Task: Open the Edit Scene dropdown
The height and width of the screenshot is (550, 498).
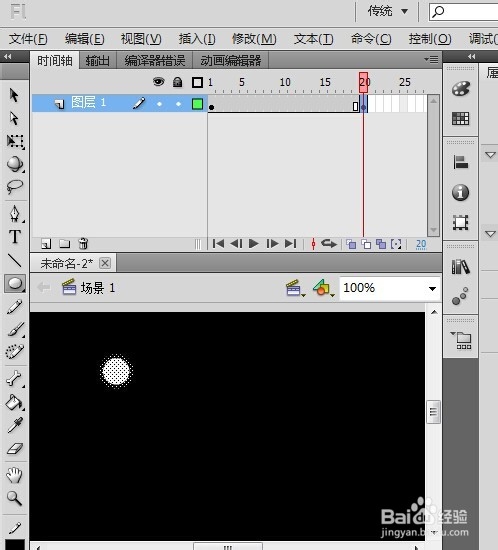Action: [x=296, y=288]
